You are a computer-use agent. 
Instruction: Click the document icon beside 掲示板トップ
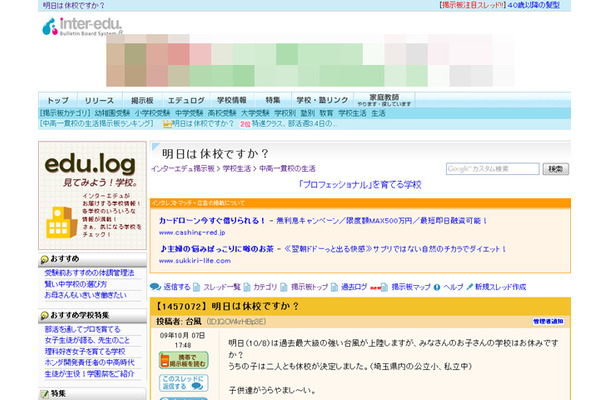(284, 287)
